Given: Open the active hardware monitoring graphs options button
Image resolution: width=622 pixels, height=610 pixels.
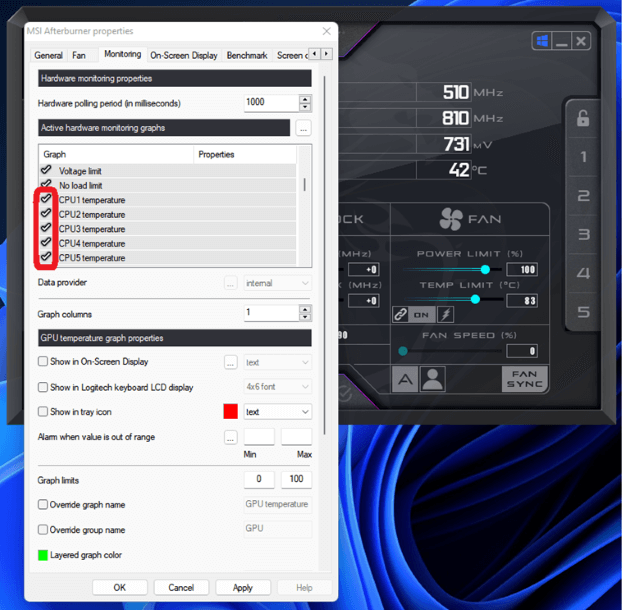Looking at the screenshot, I should [303, 128].
